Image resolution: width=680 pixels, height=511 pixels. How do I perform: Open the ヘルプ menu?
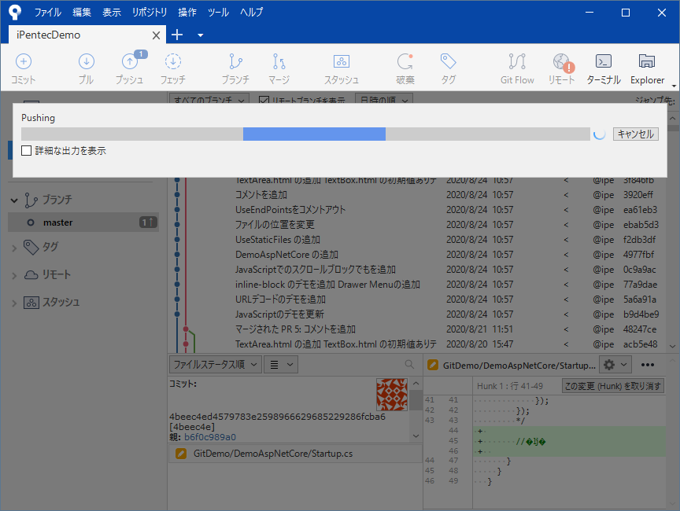252,12
